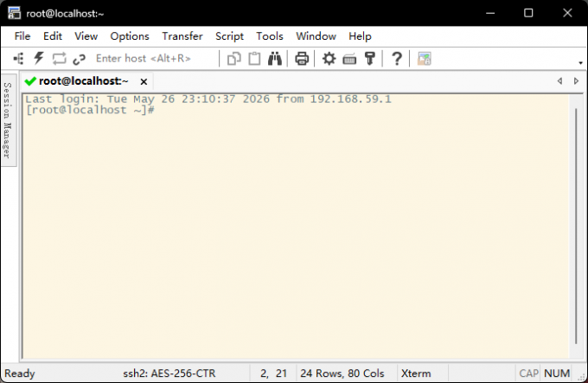Image resolution: width=588 pixels, height=383 pixels.
Task: Click the Keymap Editor keyboard icon
Action: pos(349,59)
